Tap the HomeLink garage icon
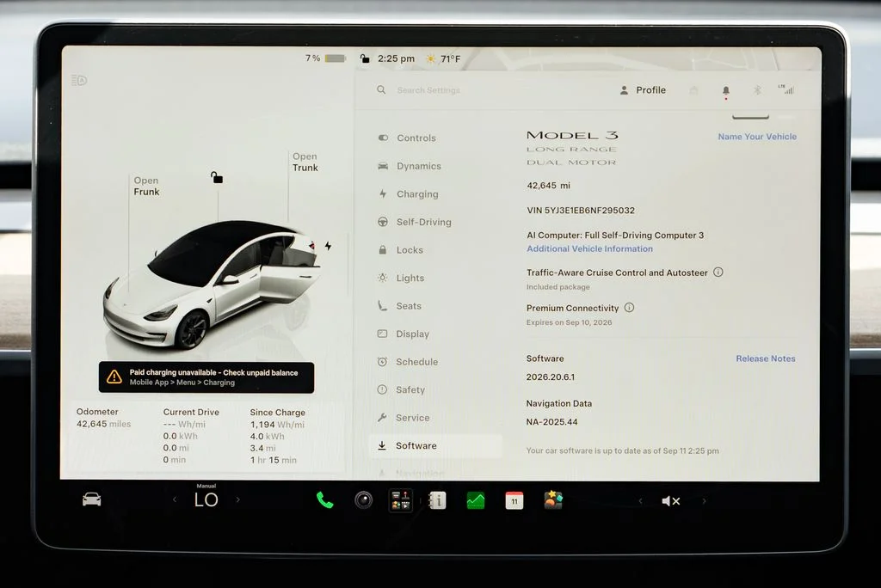The image size is (881, 588). pos(694,90)
